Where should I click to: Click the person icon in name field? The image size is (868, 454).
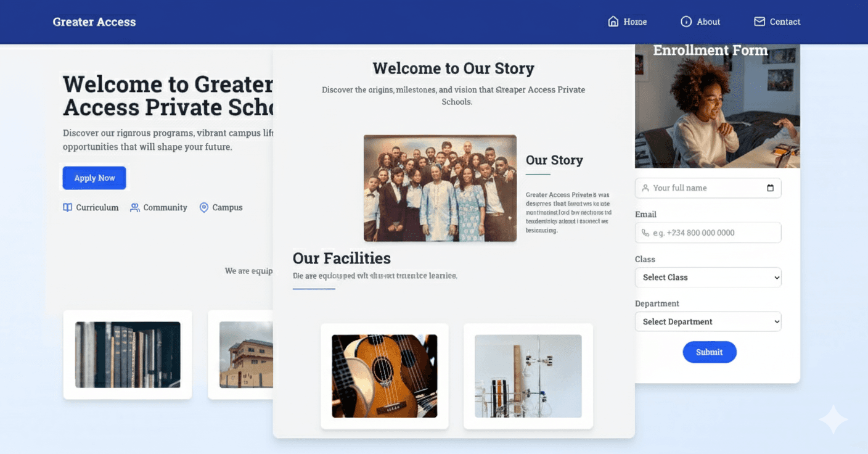click(x=645, y=188)
